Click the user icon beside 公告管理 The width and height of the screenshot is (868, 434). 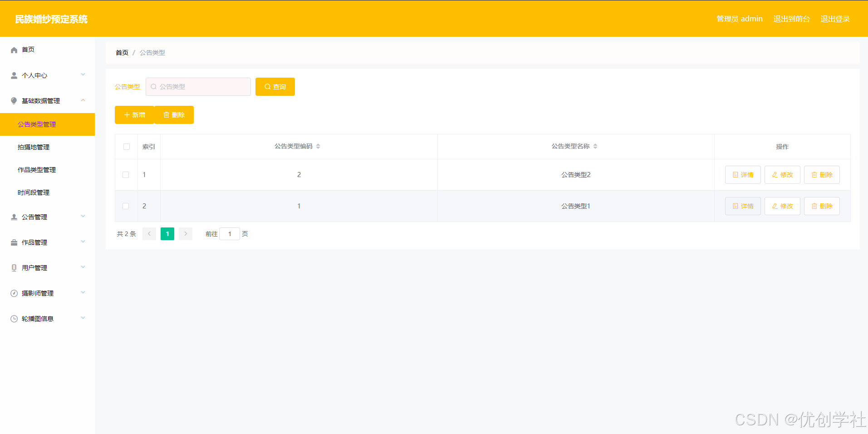pyautogui.click(x=14, y=217)
